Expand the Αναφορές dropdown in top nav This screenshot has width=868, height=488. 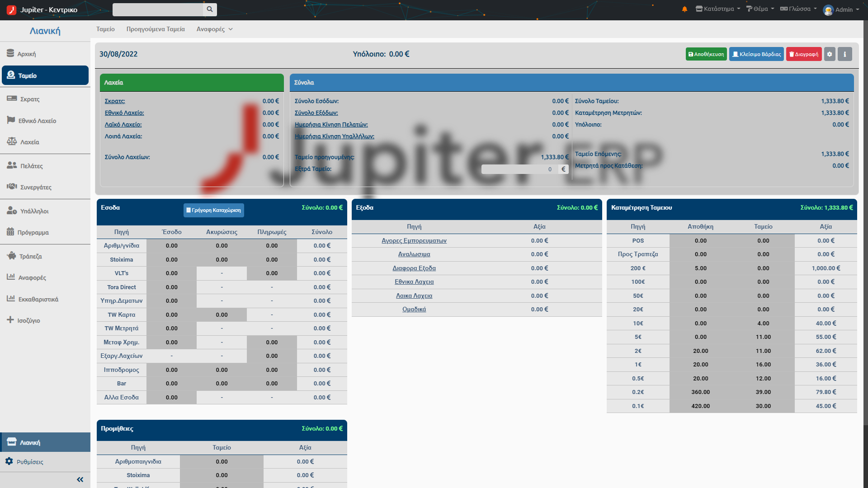tap(215, 29)
